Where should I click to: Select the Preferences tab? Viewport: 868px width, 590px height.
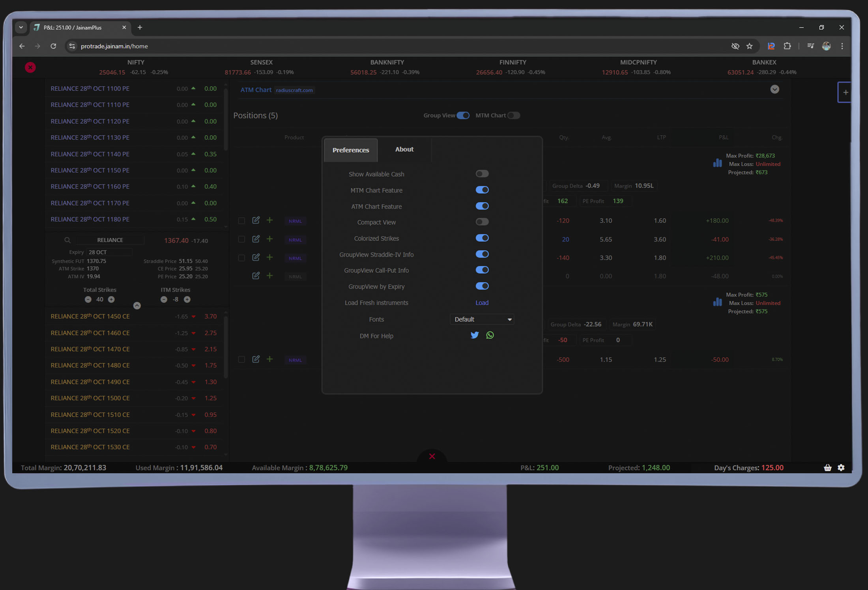coord(351,150)
